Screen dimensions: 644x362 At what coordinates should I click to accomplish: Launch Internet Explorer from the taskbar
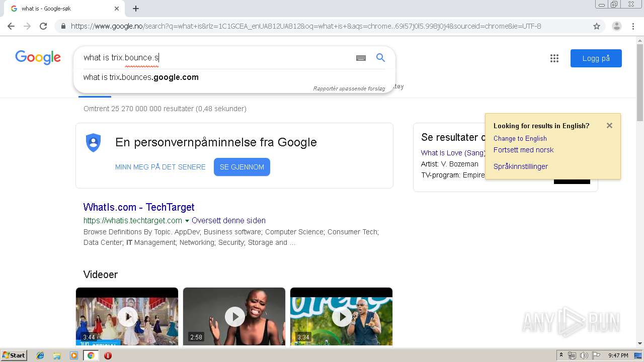(40, 355)
